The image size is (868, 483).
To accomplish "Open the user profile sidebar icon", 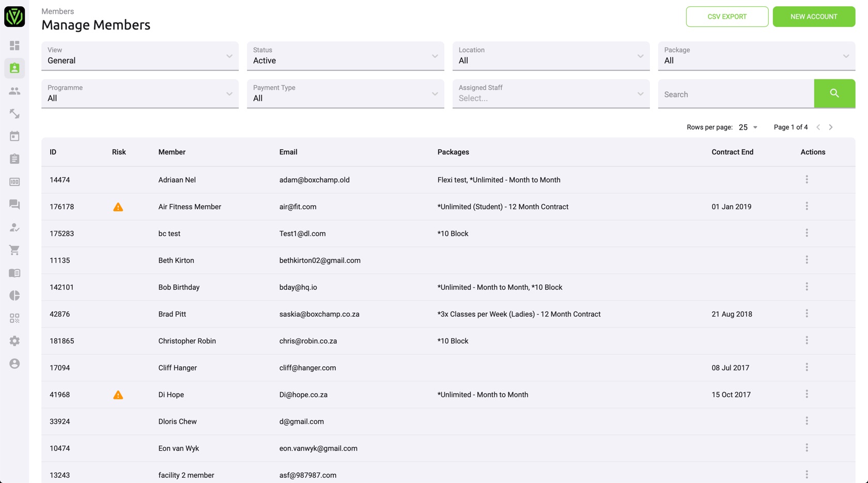I will (14, 364).
